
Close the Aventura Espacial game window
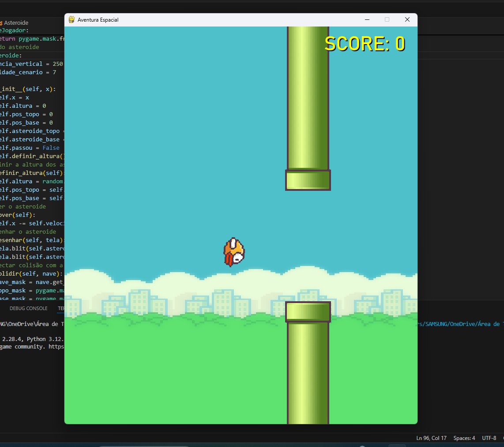point(407,19)
